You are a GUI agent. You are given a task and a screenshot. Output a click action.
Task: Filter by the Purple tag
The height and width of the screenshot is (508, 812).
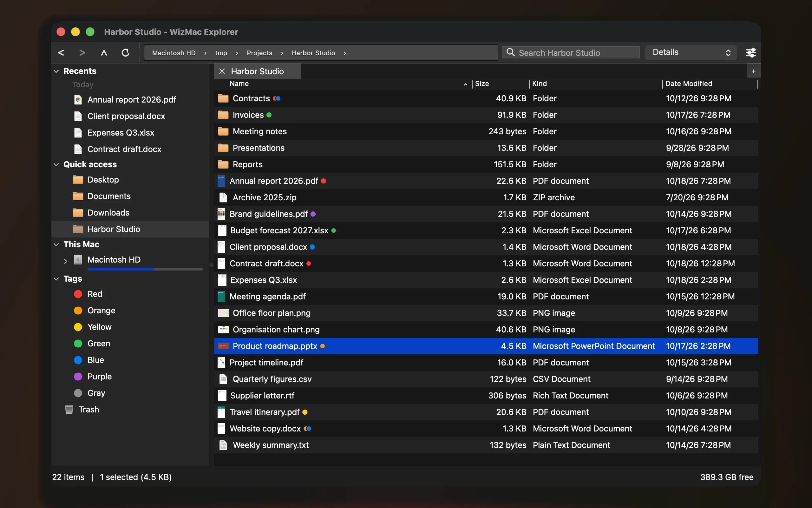tap(130, 377)
